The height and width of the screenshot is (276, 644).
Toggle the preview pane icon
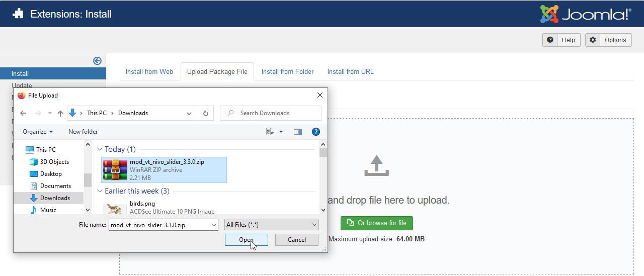click(298, 132)
